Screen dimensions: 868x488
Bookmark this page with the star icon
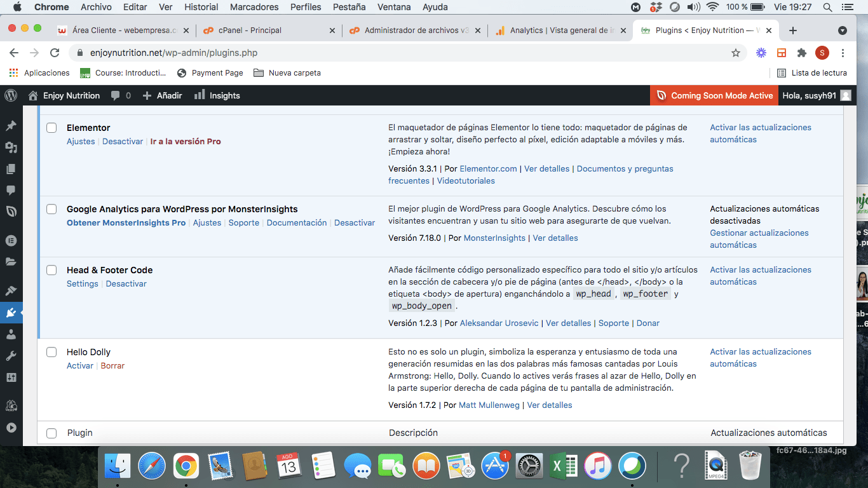(x=736, y=53)
